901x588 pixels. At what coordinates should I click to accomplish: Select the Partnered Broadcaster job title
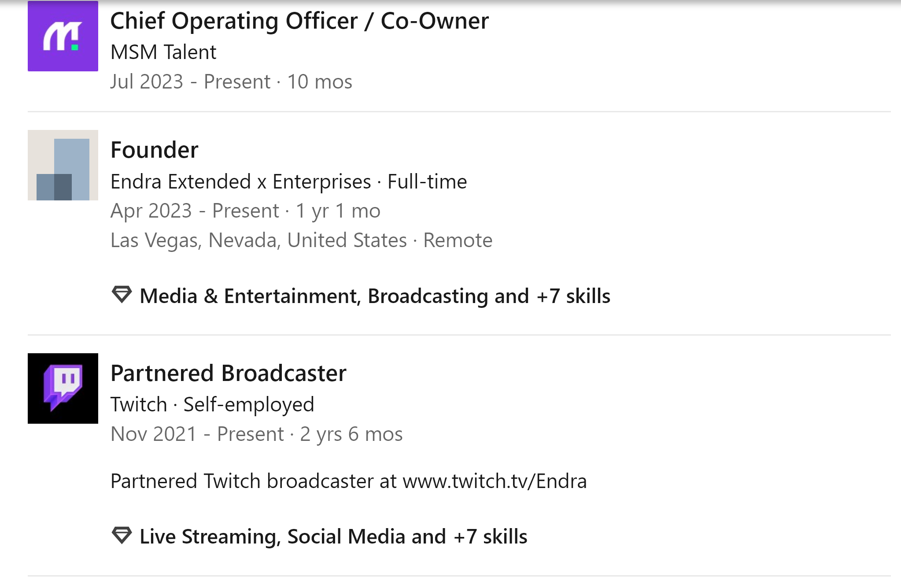[229, 373]
